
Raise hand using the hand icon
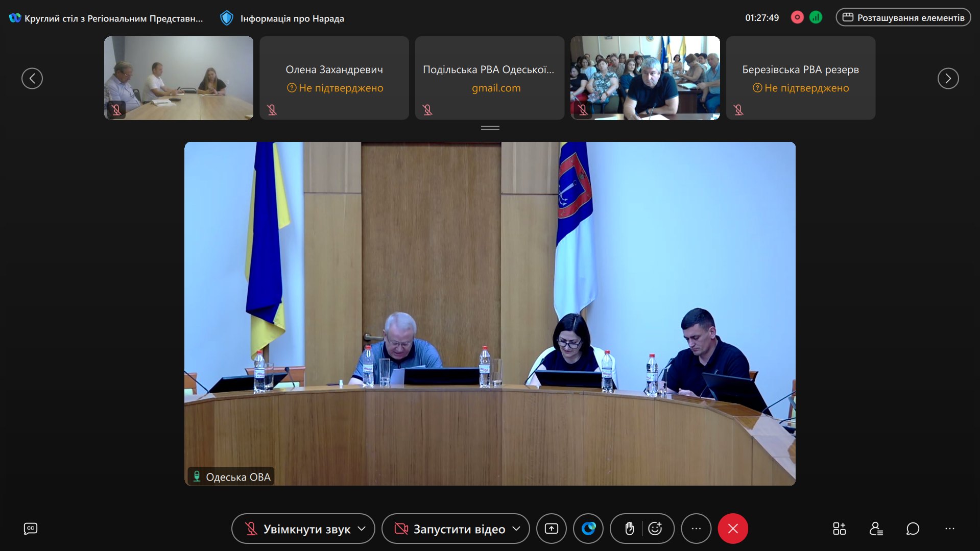(x=629, y=529)
